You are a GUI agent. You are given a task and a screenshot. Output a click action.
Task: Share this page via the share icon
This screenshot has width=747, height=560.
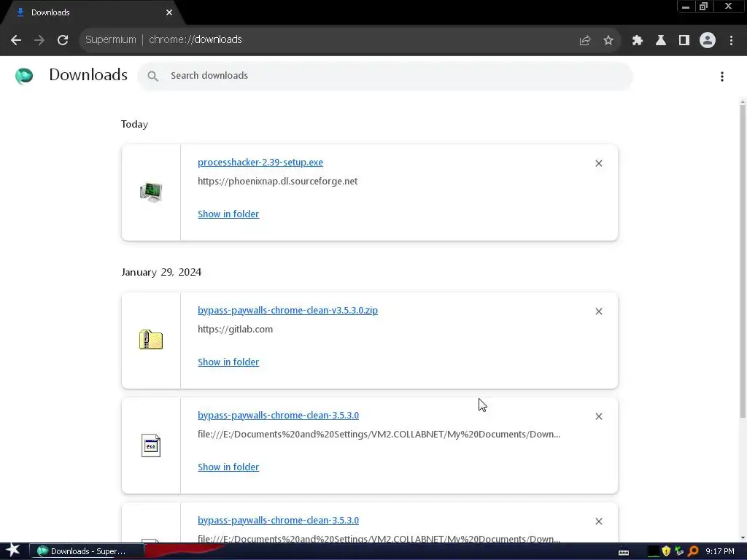tap(585, 41)
